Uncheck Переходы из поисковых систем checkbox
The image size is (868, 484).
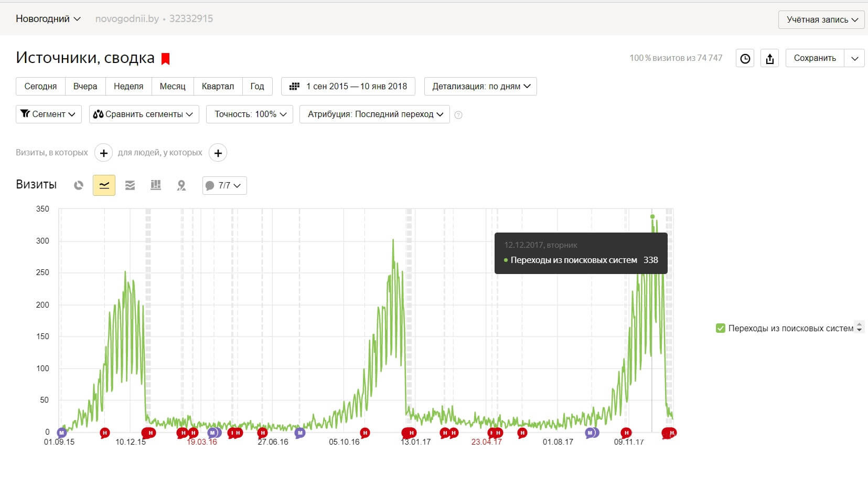(720, 328)
